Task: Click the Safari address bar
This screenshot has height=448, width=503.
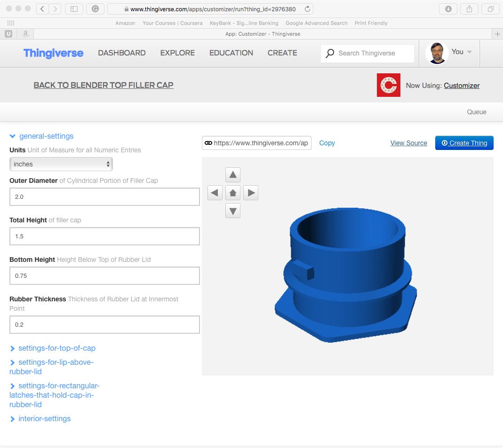Action: 210,9
